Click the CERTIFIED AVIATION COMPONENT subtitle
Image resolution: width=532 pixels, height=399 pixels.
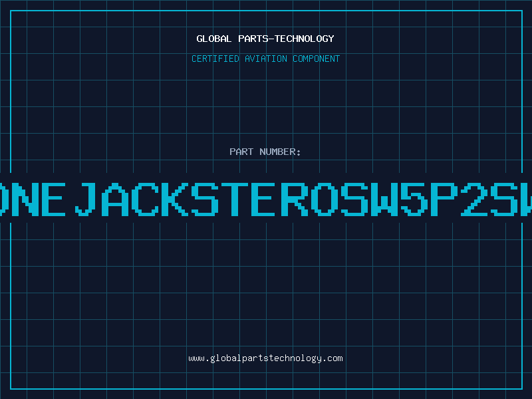(265, 59)
